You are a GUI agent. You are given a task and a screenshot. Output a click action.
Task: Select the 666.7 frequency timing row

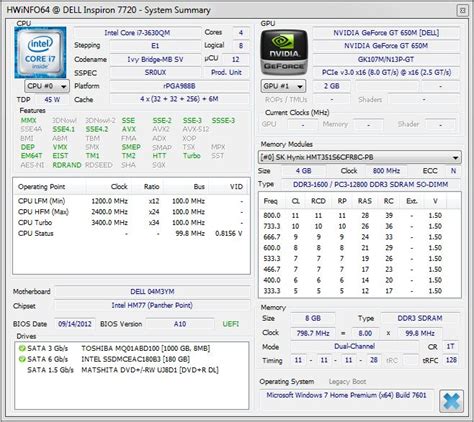pos(359,237)
